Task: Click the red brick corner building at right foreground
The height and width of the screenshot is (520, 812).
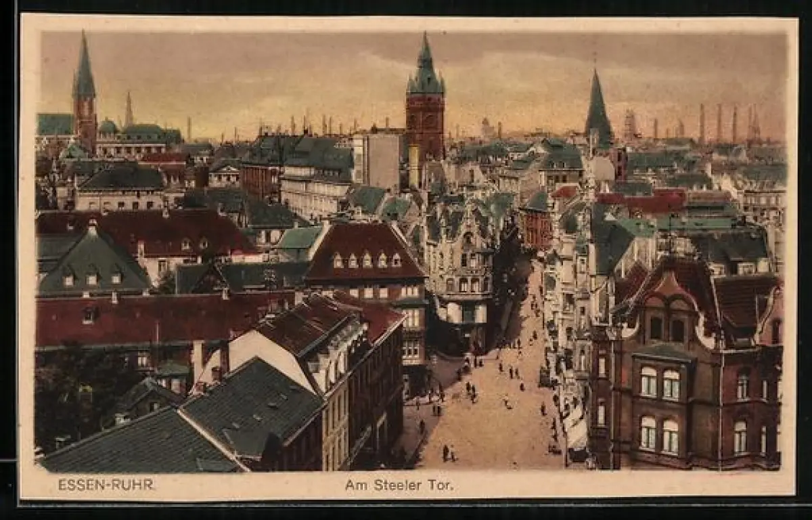Action: coord(683,379)
